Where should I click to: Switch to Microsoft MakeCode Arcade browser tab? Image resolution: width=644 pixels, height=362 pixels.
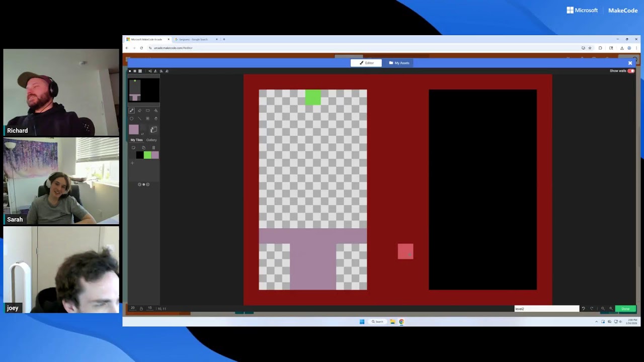click(147, 39)
